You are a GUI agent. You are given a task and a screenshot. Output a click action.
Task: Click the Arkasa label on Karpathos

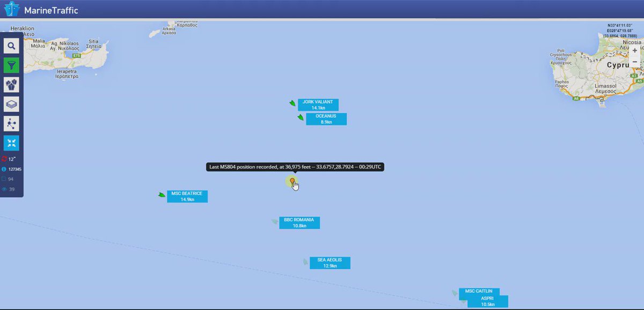[x=169, y=31]
